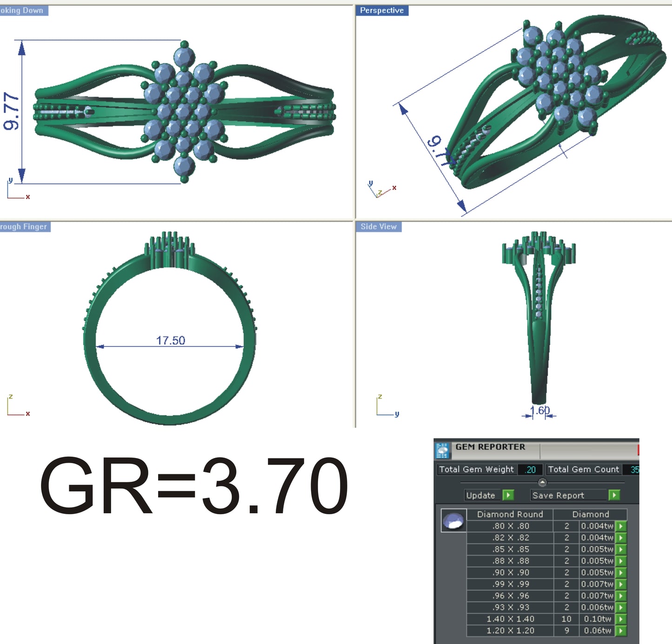Select the 1.20 X 1.20 size cell

tap(510, 631)
